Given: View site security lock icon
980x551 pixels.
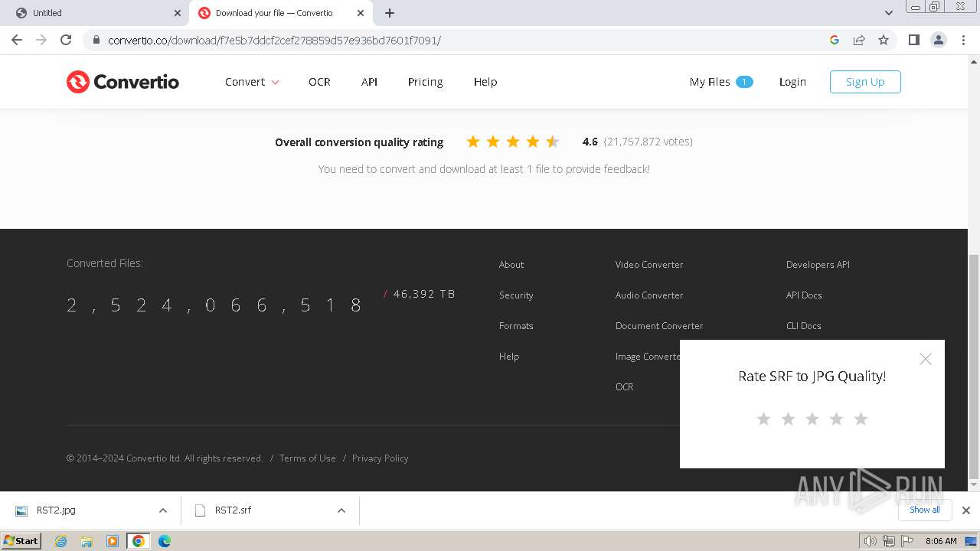Looking at the screenshot, I should [x=96, y=40].
